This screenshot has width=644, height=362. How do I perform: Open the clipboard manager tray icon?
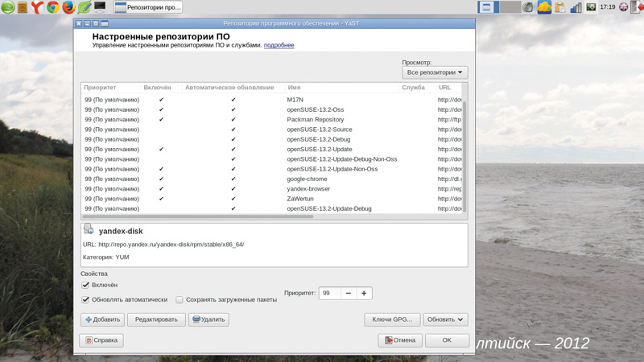point(559,7)
